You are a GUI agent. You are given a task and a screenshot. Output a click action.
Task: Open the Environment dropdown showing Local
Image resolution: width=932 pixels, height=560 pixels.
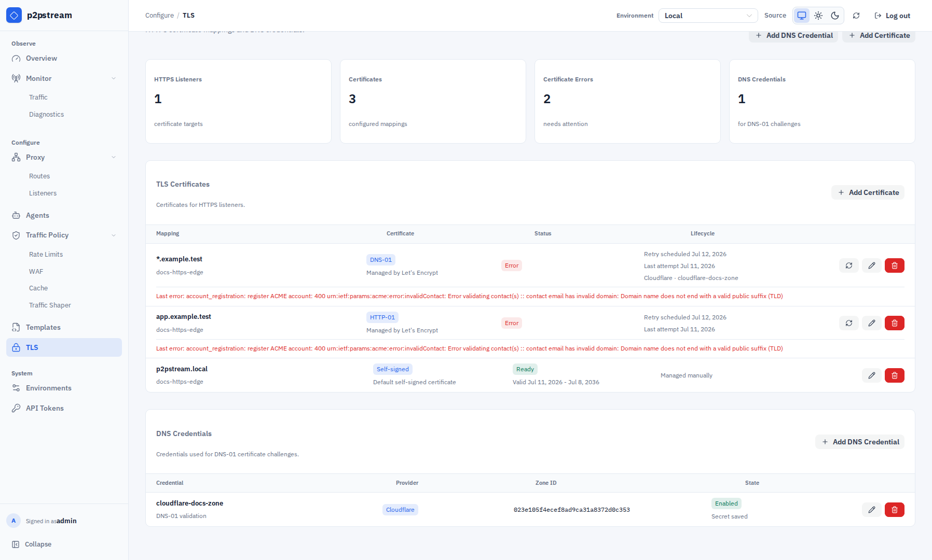(x=708, y=16)
